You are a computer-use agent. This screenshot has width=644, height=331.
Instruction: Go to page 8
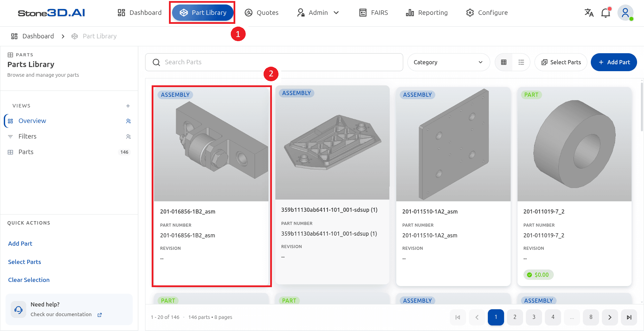(x=591, y=317)
